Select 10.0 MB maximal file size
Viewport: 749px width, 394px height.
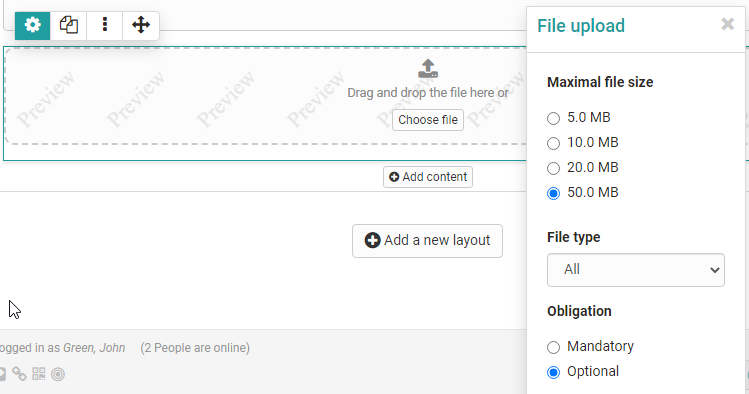click(553, 143)
